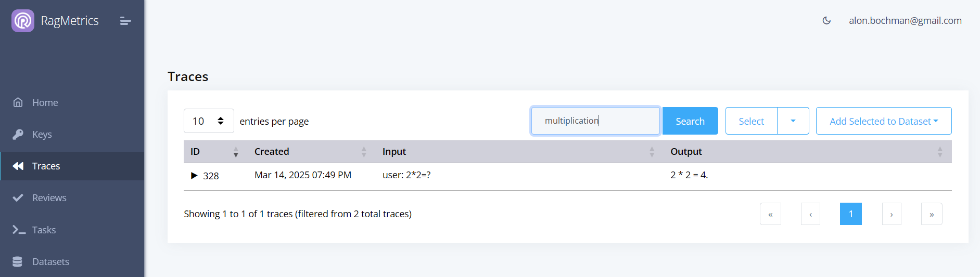Expand trace row 328 details
Viewport: 980px width, 277px height.
194,176
